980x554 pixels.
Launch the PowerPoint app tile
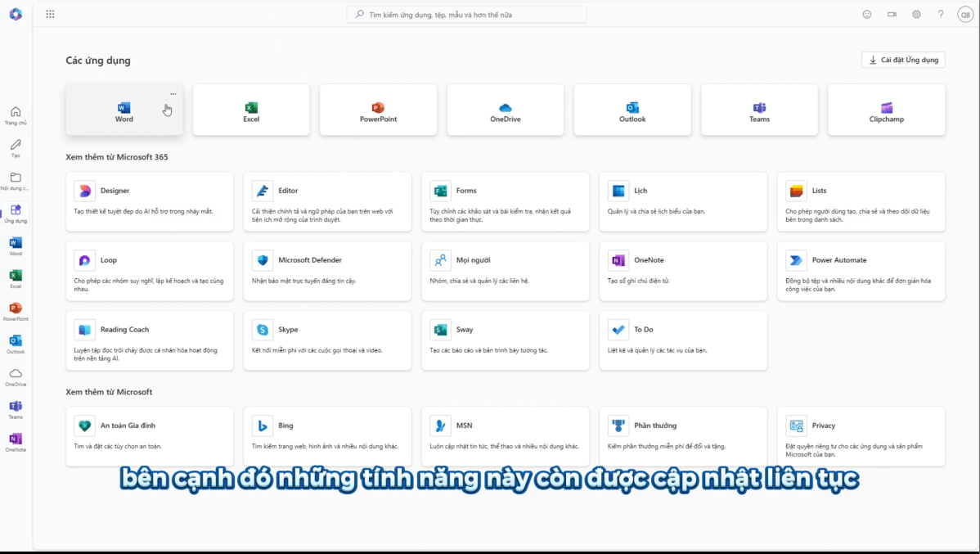378,110
